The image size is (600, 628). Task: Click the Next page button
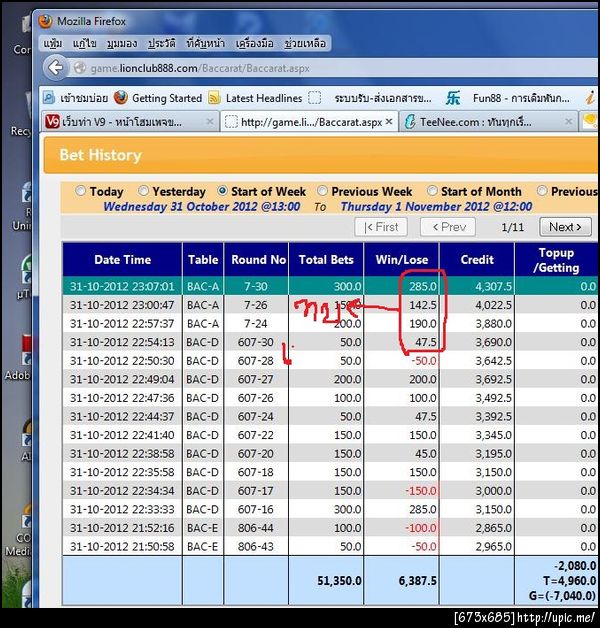click(565, 227)
